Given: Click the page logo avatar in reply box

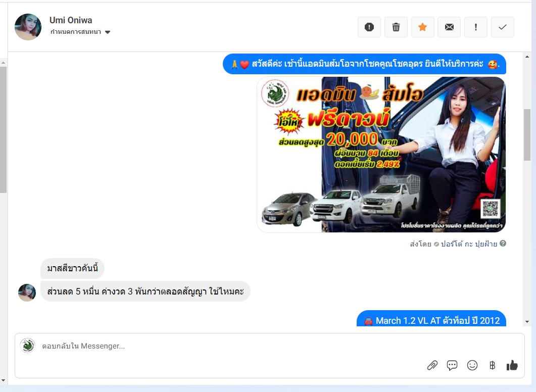Looking at the screenshot, I should click(27, 346).
